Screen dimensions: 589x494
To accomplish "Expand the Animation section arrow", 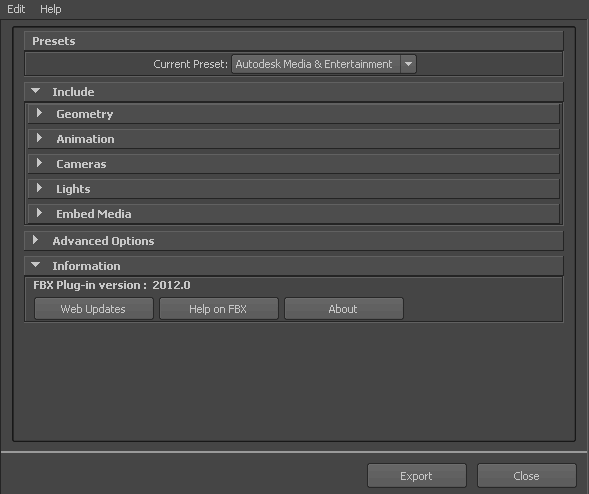I will tap(39, 138).
